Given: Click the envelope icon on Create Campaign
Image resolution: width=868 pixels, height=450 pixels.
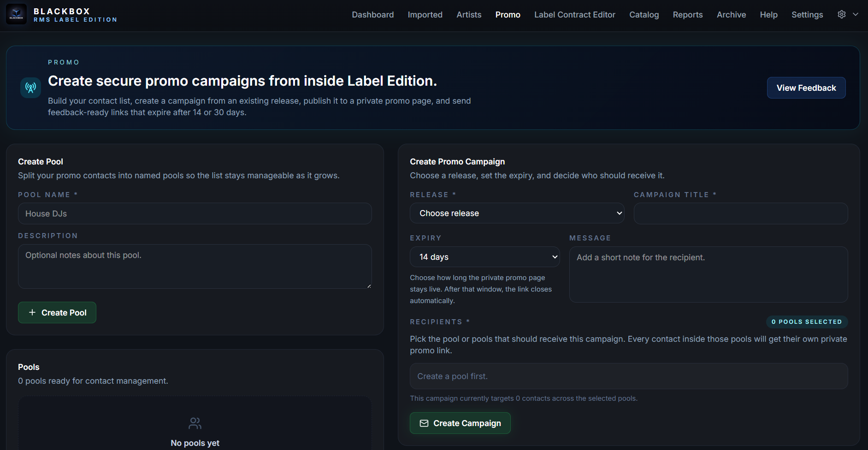Looking at the screenshot, I should pyautogui.click(x=424, y=423).
